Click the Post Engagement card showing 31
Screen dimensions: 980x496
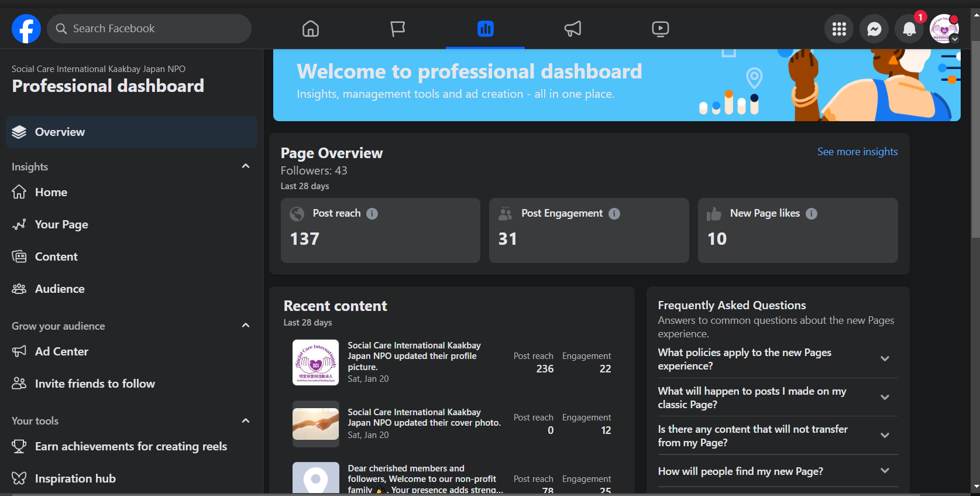(589, 230)
